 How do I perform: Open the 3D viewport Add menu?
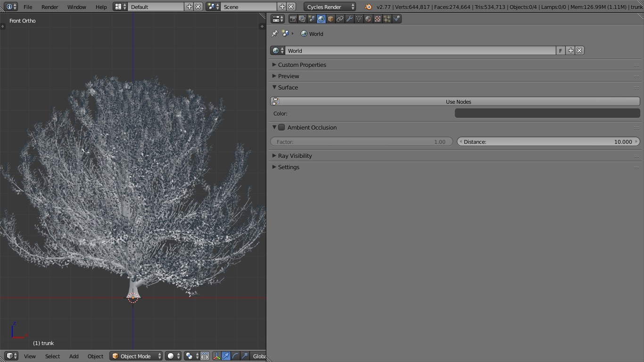point(74,356)
